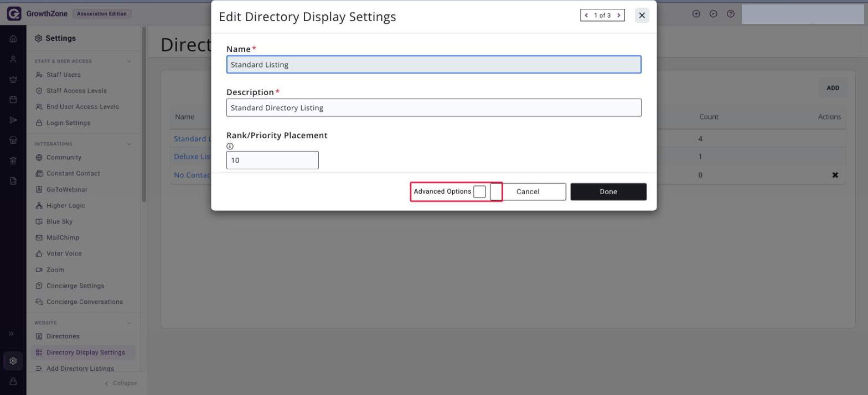This screenshot has width=868, height=395.
Task: Open the Standard listing link in table
Action: click(192, 139)
